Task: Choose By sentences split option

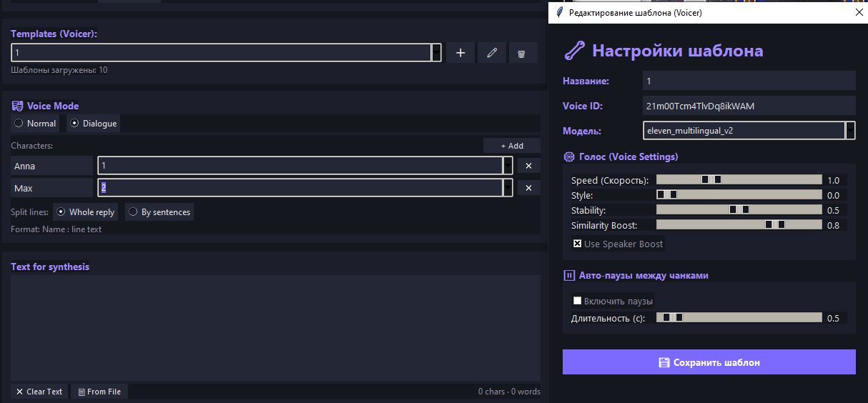Action: coord(159,212)
